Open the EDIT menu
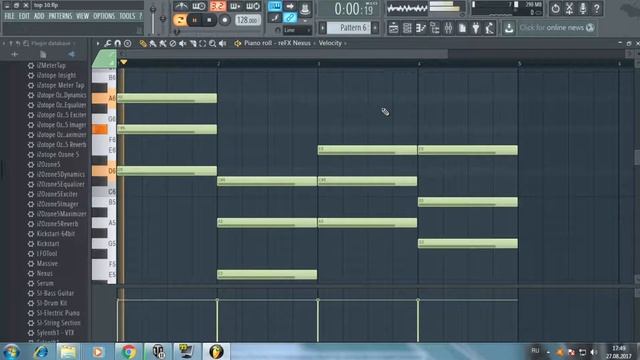Screen dimensions: 640x360 point(24,16)
